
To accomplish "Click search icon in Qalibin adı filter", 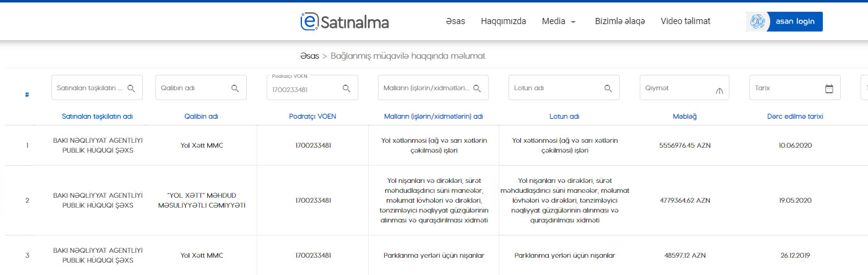I will point(235,88).
